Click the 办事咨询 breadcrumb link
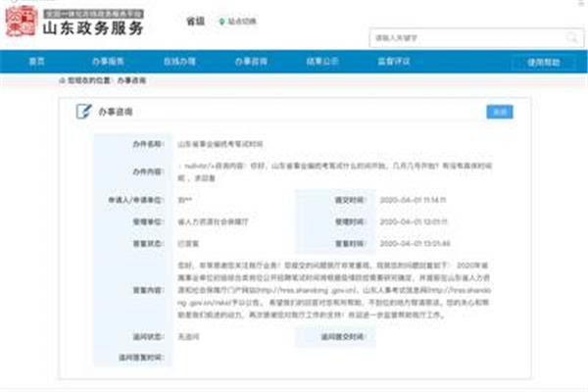Screen dimensions: 588x392 (x=131, y=80)
